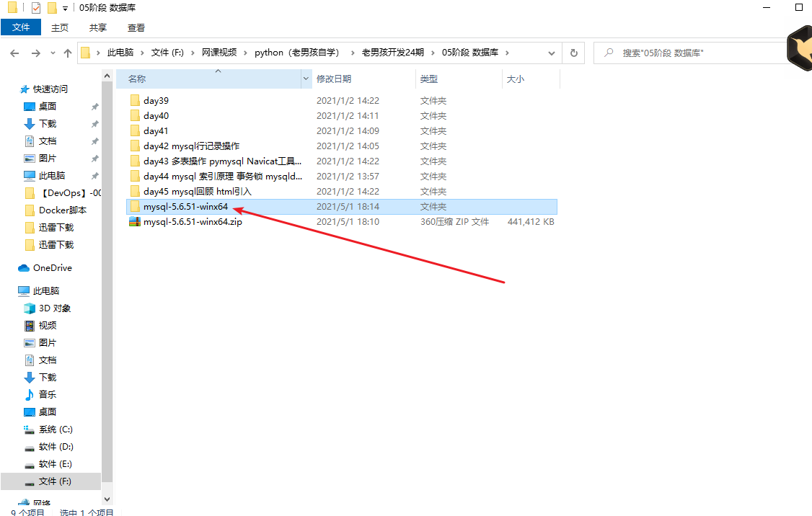Switch to the 共享 ribbon tab
This screenshot has height=516, width=812.
pyautogui.click(x=98, y=27)
